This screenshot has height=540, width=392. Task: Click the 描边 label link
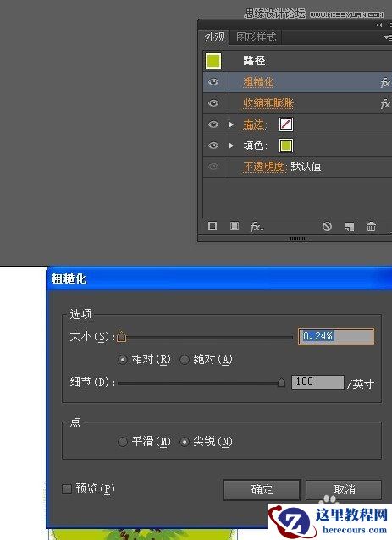point(255,124)
